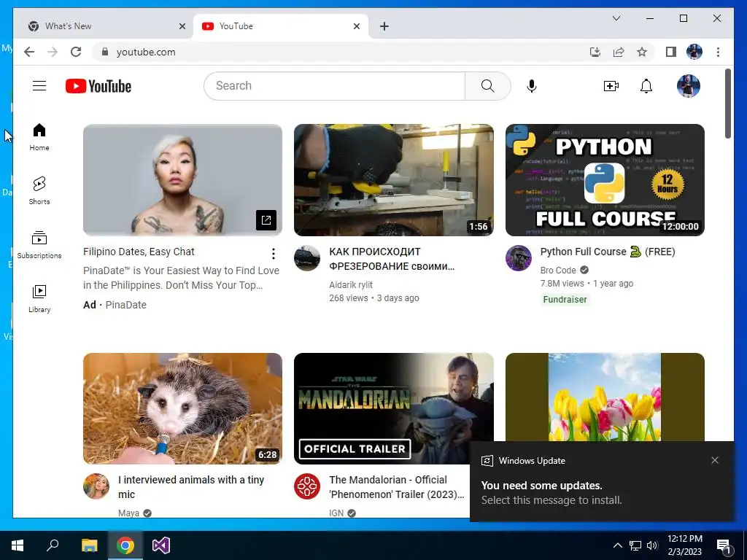Show hidden system tray icons
This screenshot has height=560, width=747.
[x=617, y=545]
